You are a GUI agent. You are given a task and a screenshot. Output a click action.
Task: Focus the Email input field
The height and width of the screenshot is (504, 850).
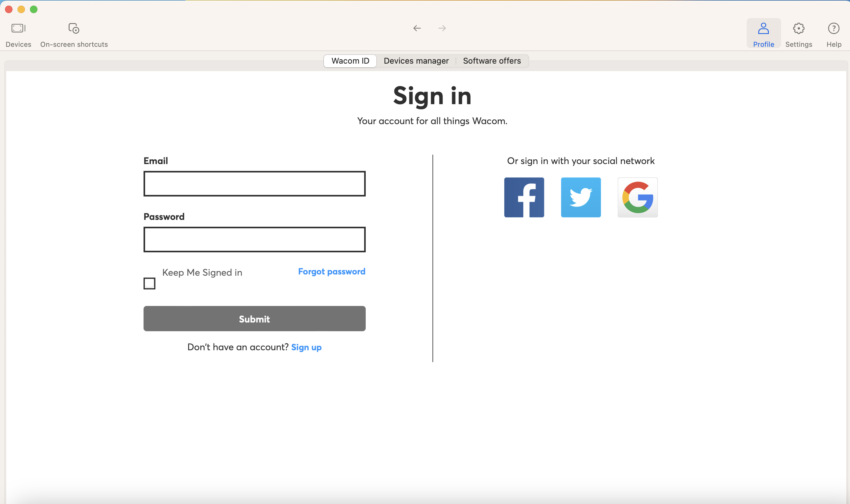click(254, 184)
